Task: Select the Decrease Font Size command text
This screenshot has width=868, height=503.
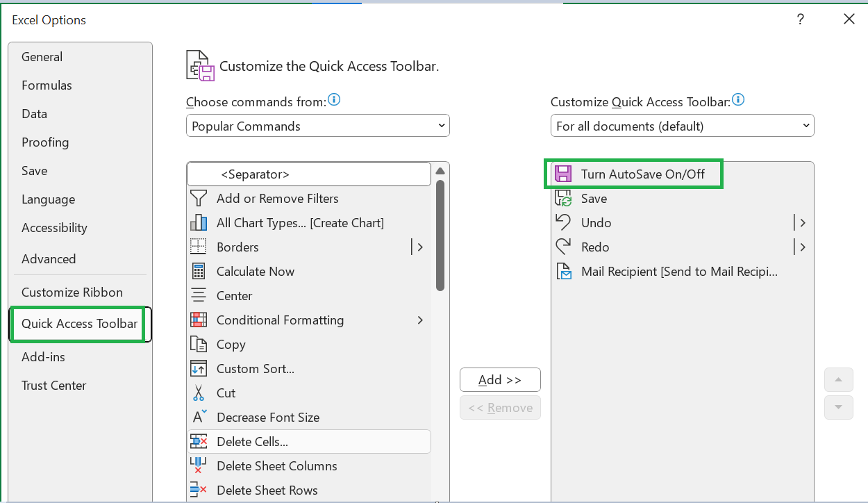Action: click(268, 418)
